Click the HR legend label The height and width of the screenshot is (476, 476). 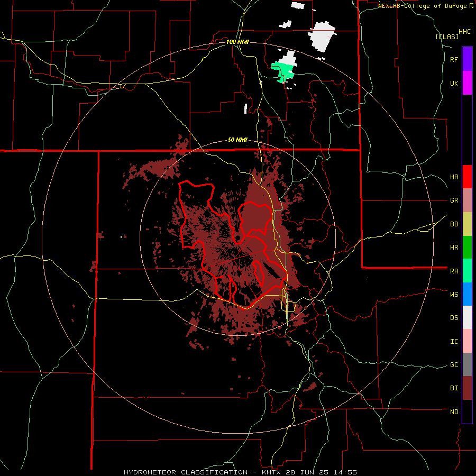point(454,248)
